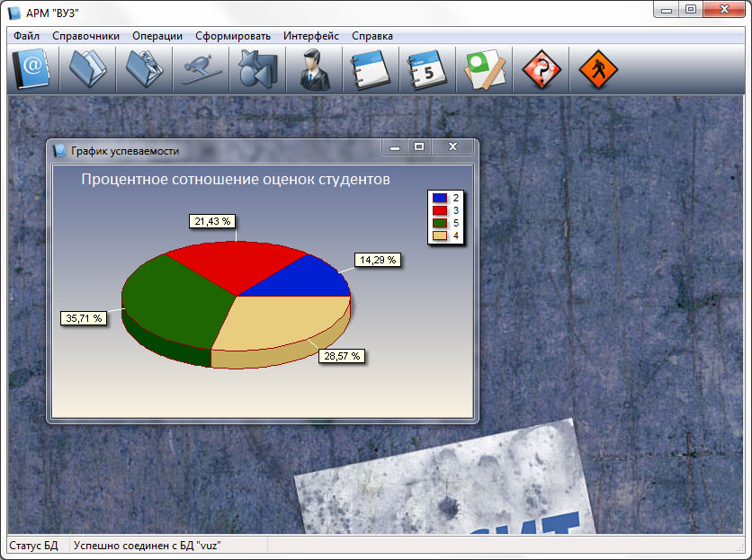Select the green legend swatch for grade 5
This screenshot has height=560, width=752.
point(440,223)
